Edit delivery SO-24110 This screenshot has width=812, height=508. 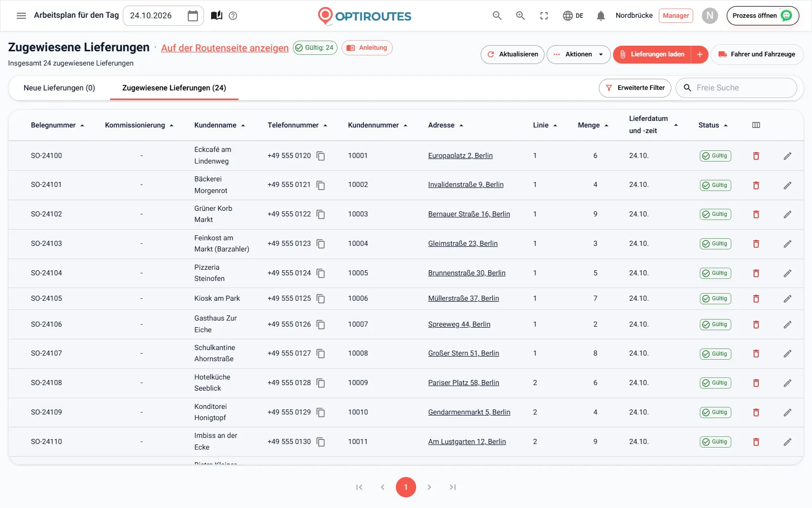(788, 442)
